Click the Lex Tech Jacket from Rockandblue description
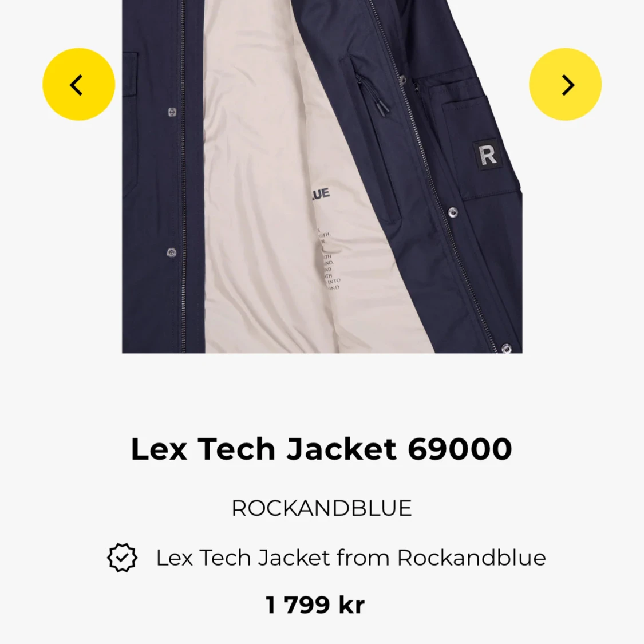 click(351, 558)
